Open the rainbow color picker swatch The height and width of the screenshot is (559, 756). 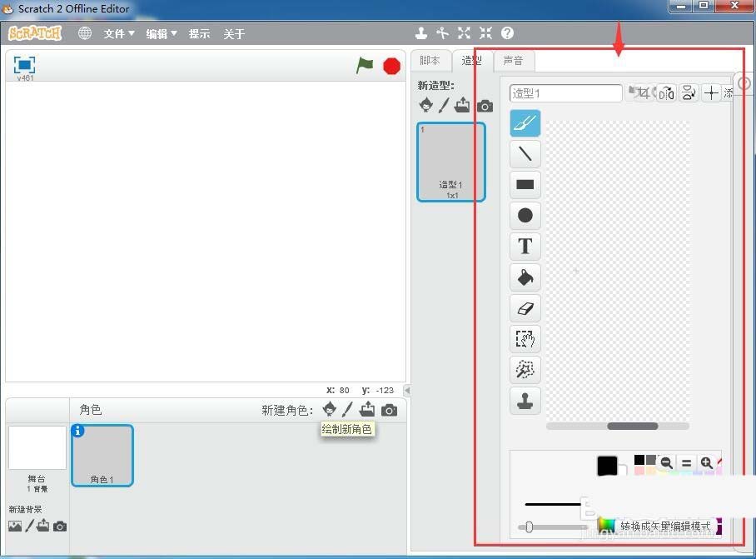coord(606,525)
